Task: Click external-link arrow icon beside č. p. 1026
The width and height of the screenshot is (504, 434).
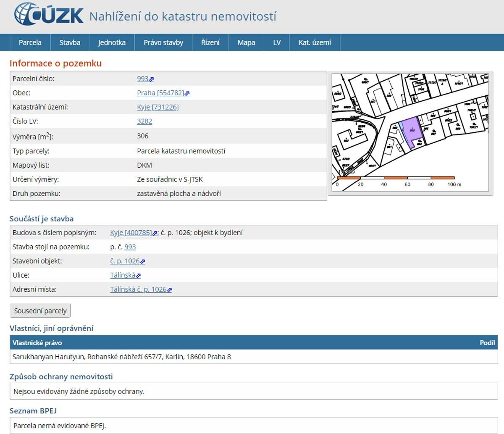Action: tap(143, 261)
